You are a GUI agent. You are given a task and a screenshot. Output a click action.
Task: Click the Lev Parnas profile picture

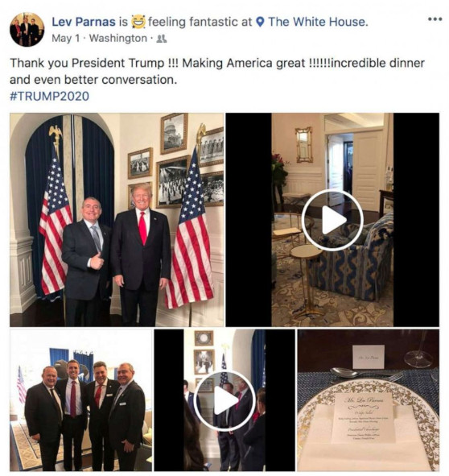(x=27, y=30)
